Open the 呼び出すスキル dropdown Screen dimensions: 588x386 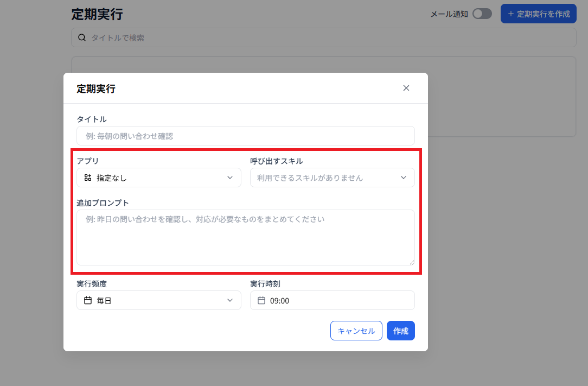(333, 178)
